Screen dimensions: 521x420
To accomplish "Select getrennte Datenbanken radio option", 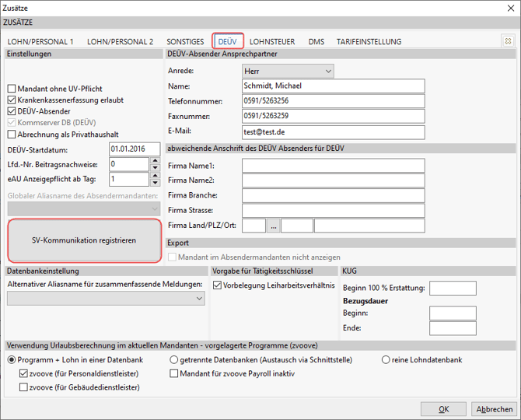I will [x=174, y=360].
